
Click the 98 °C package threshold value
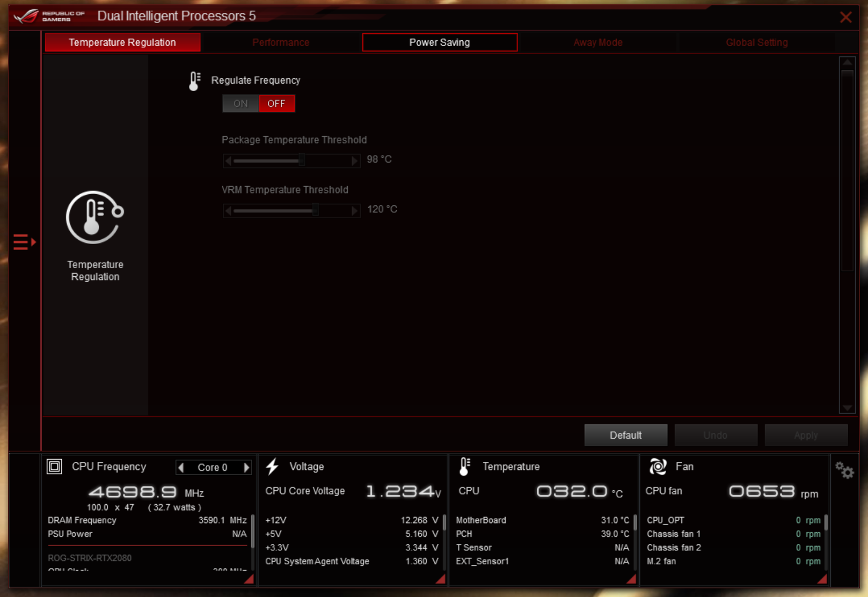point(379,159)
